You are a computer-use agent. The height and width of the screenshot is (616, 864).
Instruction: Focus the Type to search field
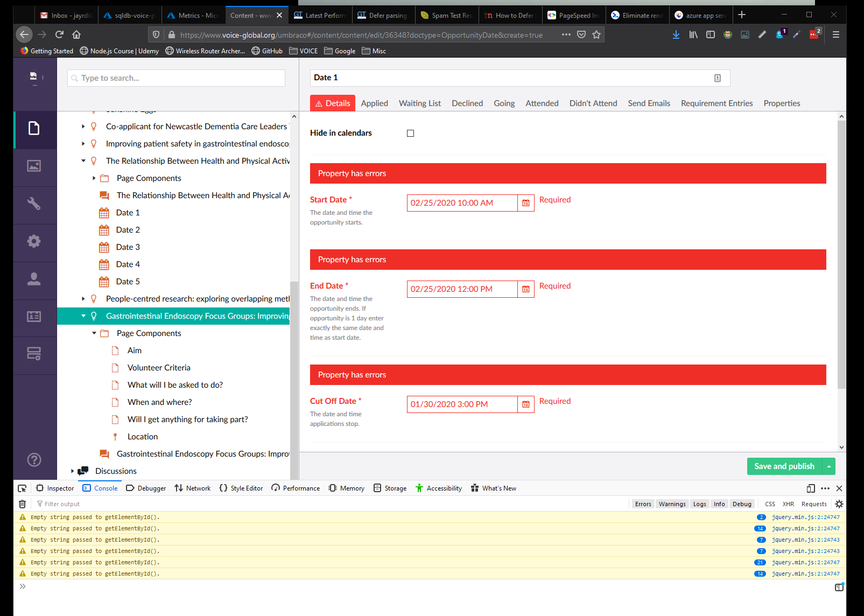point(177,78)
